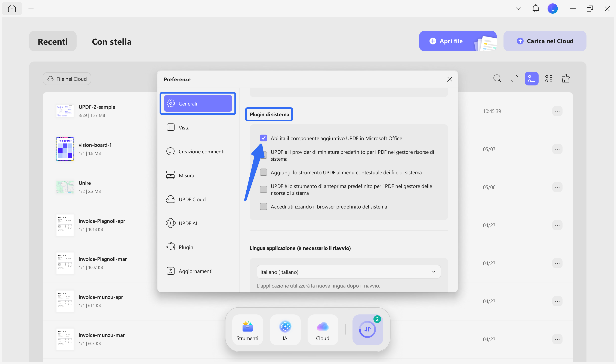Add a new tab with plus icon
Image resolution: width=616 pixels, height=364 pixels.
[31, 9]
